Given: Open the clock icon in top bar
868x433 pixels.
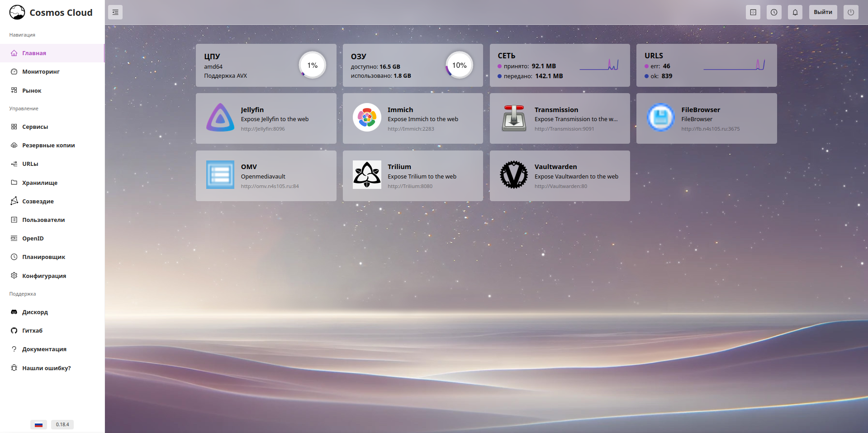Looking at the screenshot, I should click(774, 12).
